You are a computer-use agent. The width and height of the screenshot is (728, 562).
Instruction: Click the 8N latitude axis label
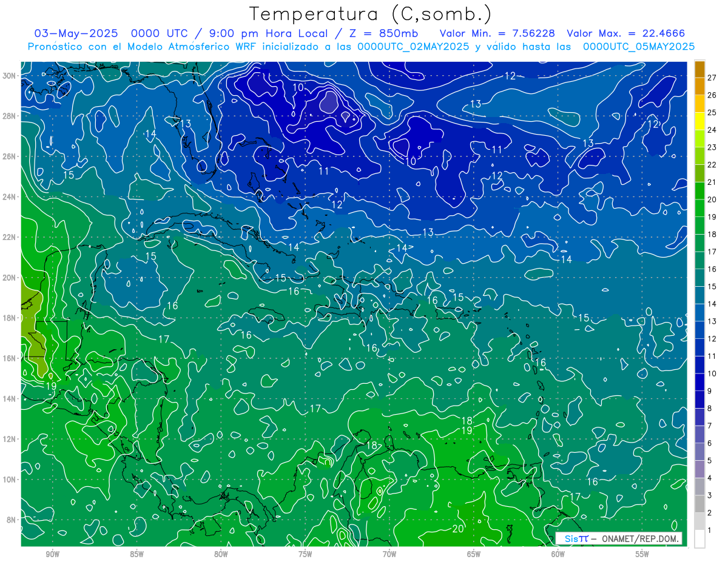point(12,520)
